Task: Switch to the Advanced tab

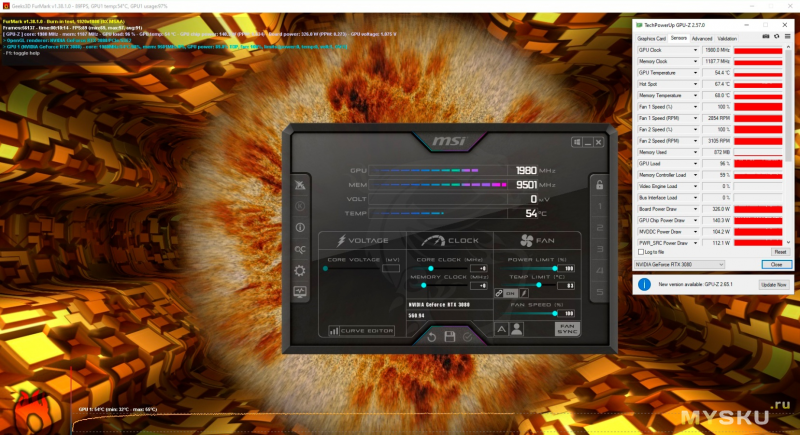Action: 702,39
